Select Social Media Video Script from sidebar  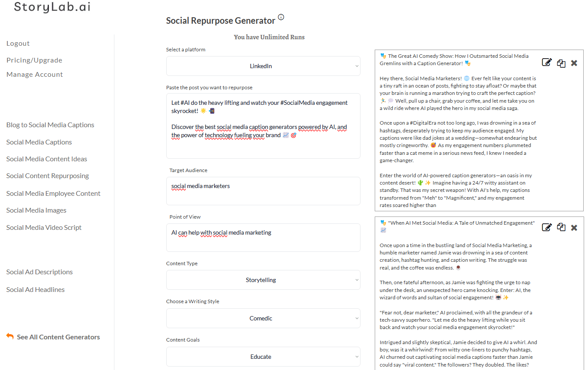44,227
